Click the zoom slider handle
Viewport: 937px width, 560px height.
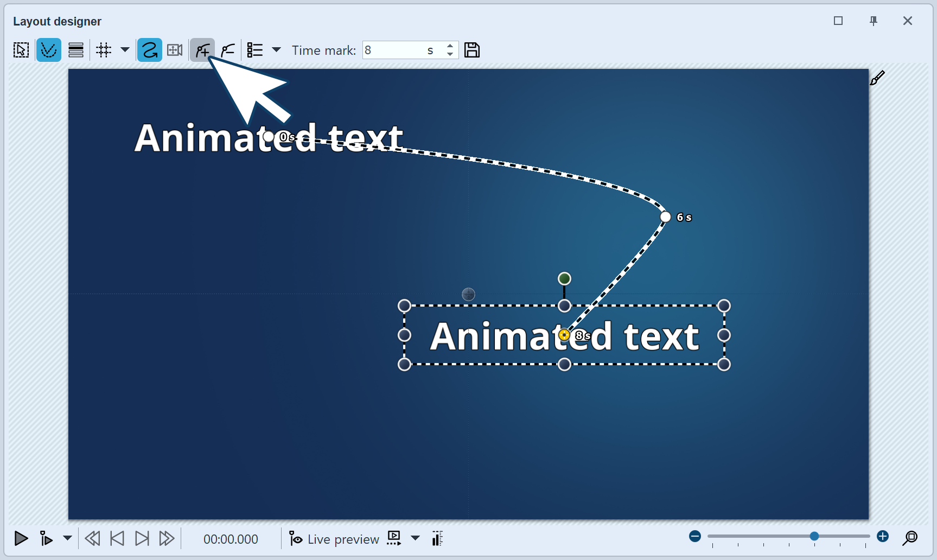point(814,536)
